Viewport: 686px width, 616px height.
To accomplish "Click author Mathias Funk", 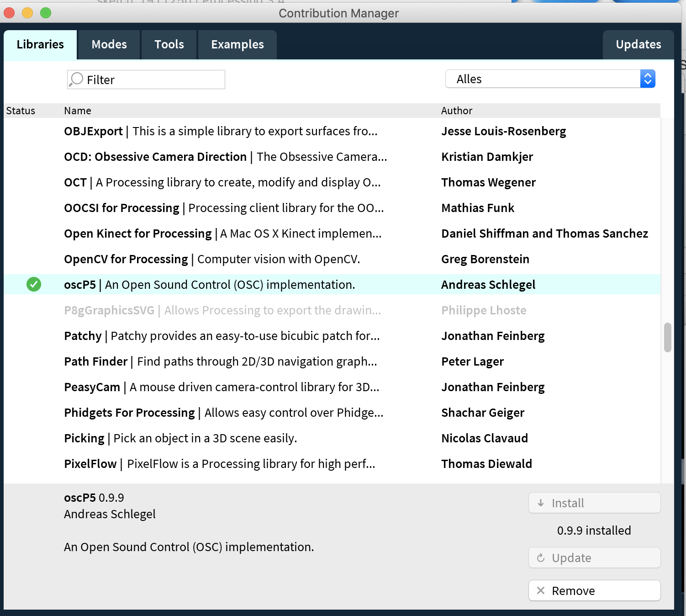I will 478,208.
